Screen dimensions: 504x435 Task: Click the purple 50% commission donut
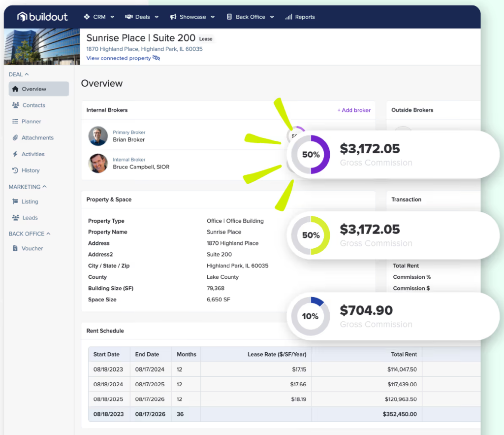click(x=311, y=154)
